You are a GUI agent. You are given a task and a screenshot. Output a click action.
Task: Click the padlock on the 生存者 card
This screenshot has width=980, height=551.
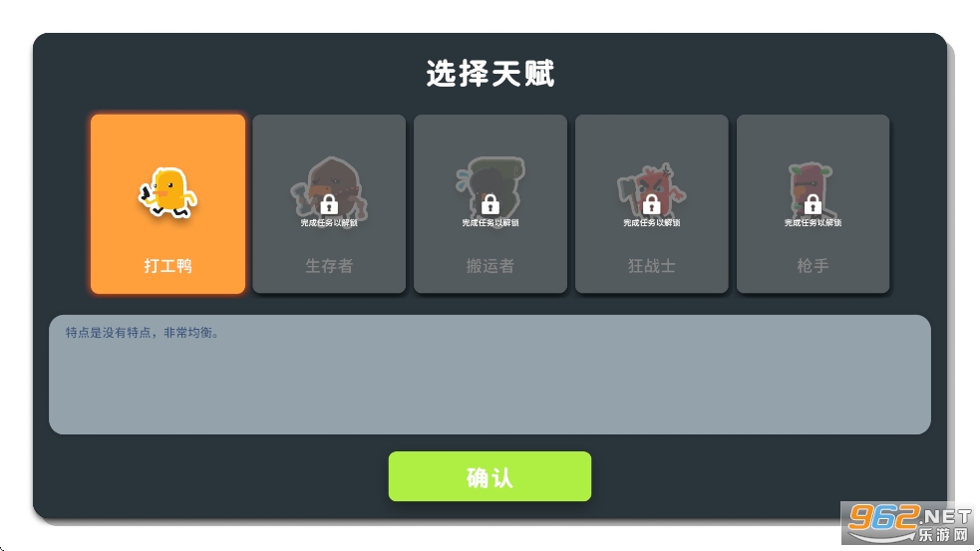point(329,203)
